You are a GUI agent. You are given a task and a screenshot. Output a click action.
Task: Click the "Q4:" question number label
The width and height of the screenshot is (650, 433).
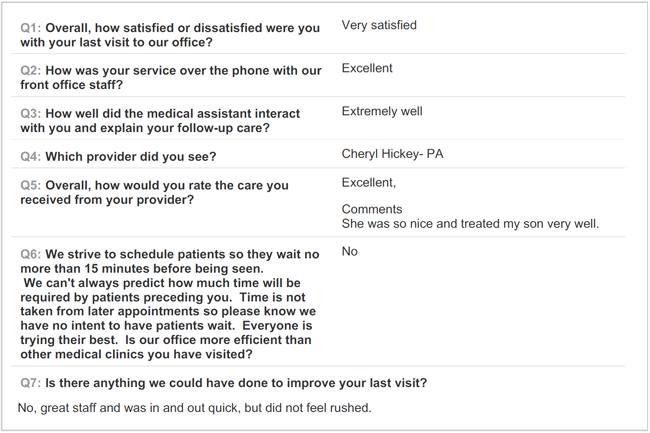point(31,157)
